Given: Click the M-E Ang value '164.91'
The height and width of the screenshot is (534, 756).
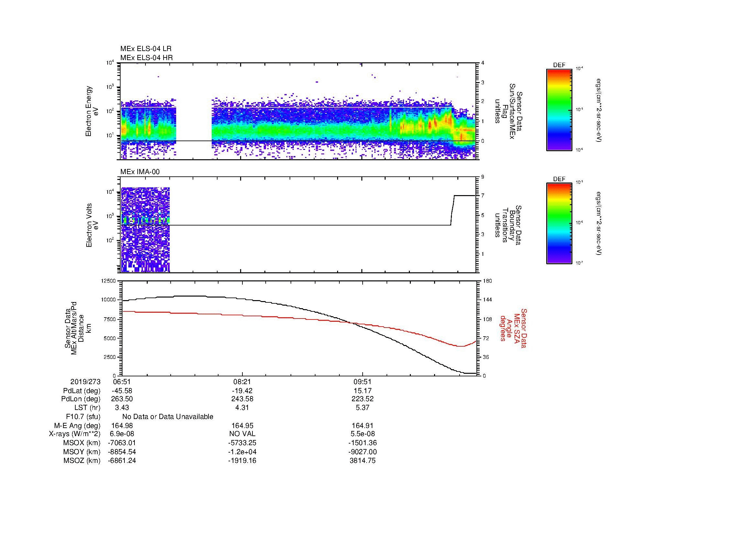Looking at the screenshot, I should (x=362, y=426).
